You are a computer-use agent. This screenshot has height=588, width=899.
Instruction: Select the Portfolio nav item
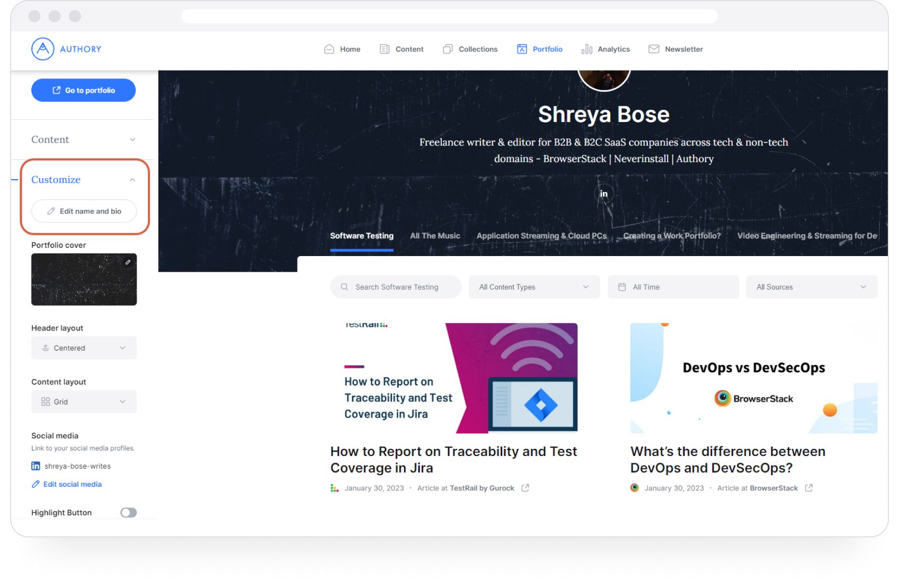click(x=540, y=49)
